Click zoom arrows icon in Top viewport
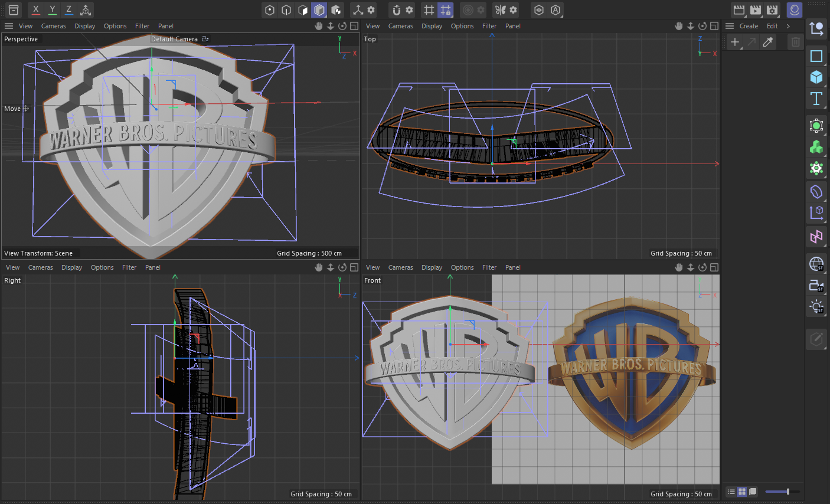The width and height of the screenshot is (830, 504). [691, 26]
